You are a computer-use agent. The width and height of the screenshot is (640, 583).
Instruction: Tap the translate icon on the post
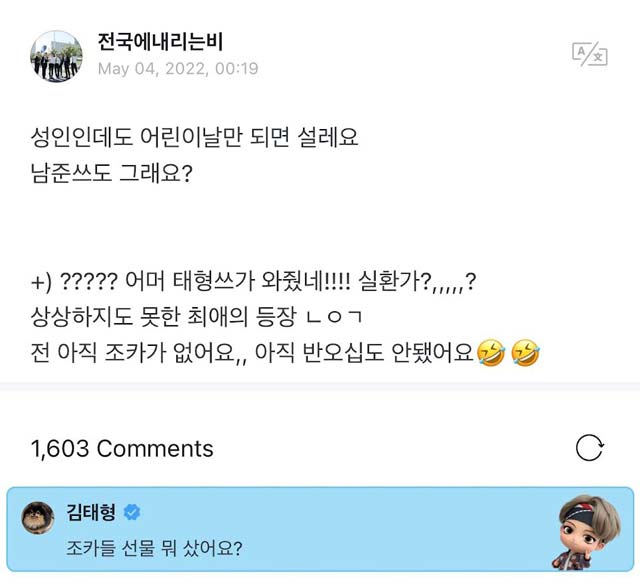pos(590,54)
